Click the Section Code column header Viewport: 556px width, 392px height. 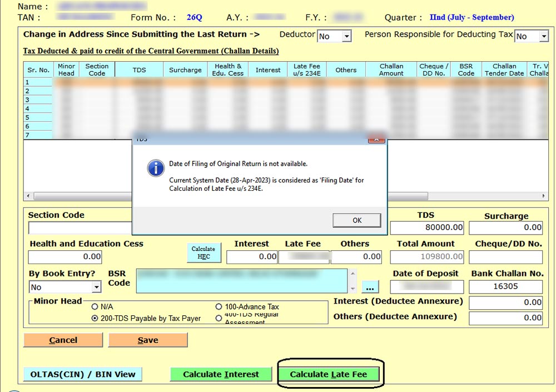click(97, 70)
